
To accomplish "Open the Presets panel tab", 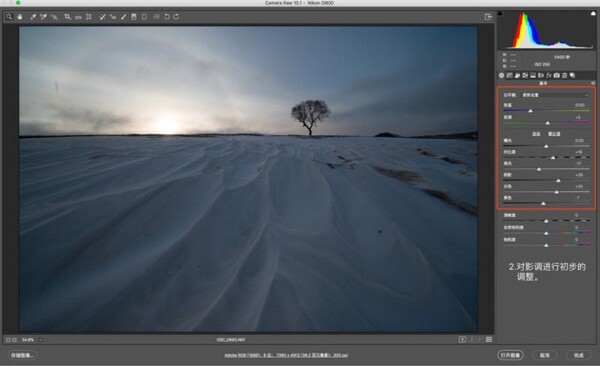I will [x=564, y=75].
